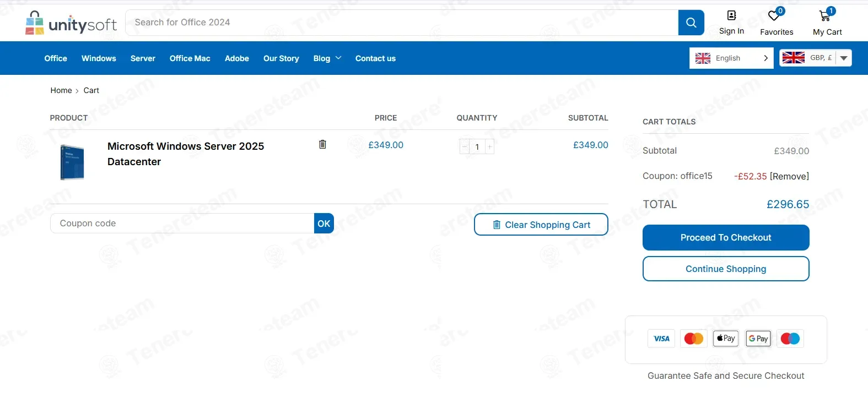Click Clear Shopping Cart button
Screen dimensions: 868x403
[x=541, y=225]
